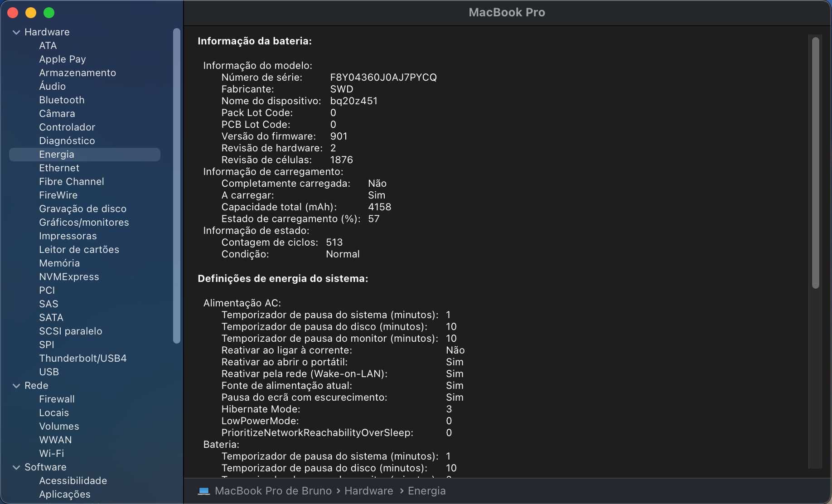Select Armazenamento in the sidebar
This screenshot has height=504, width=832.
(x=77, y=73)
